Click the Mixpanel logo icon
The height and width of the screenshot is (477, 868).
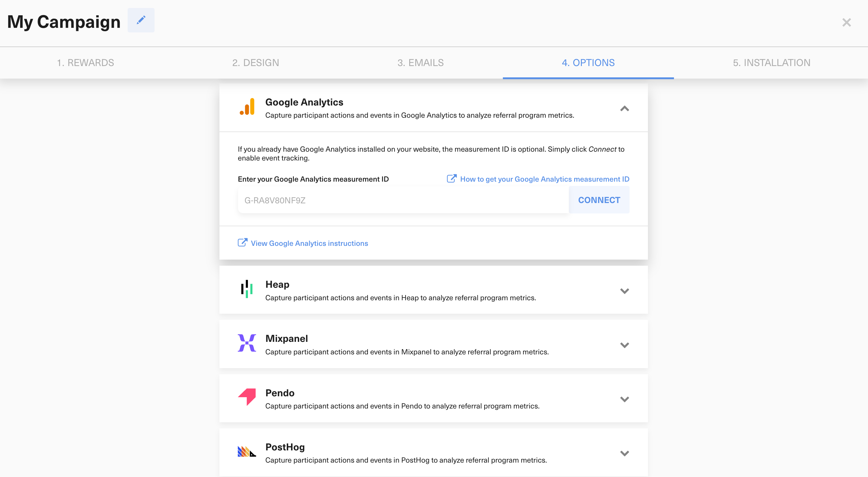point(247,344)
